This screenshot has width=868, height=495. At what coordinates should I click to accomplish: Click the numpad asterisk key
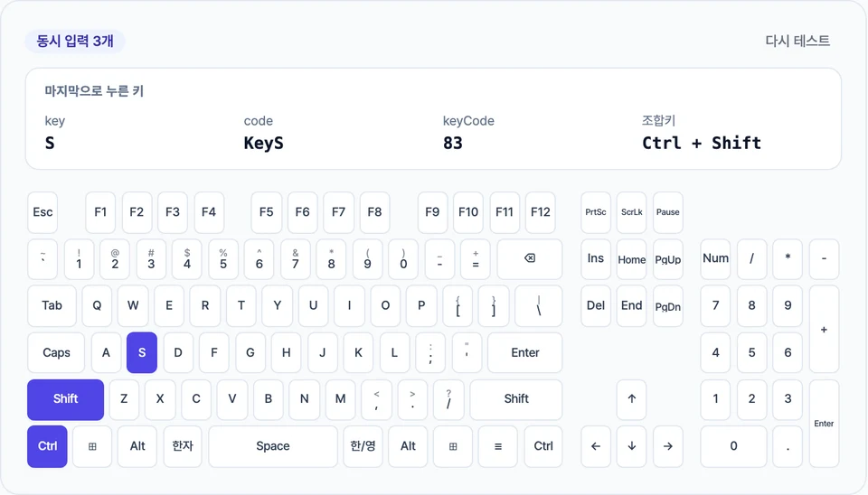click(788, 259)
